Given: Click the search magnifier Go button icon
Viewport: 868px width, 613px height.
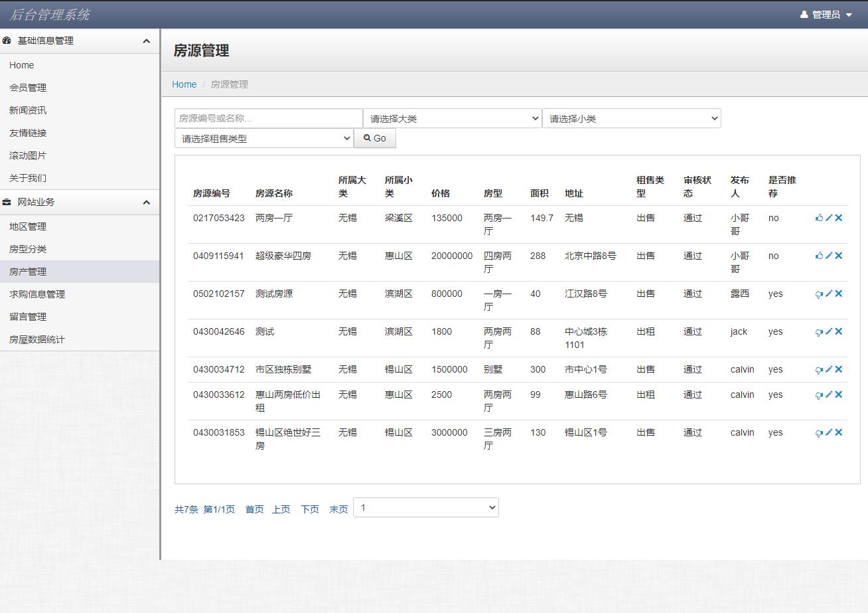Looking at the screenshot, I should pos(367,137).
